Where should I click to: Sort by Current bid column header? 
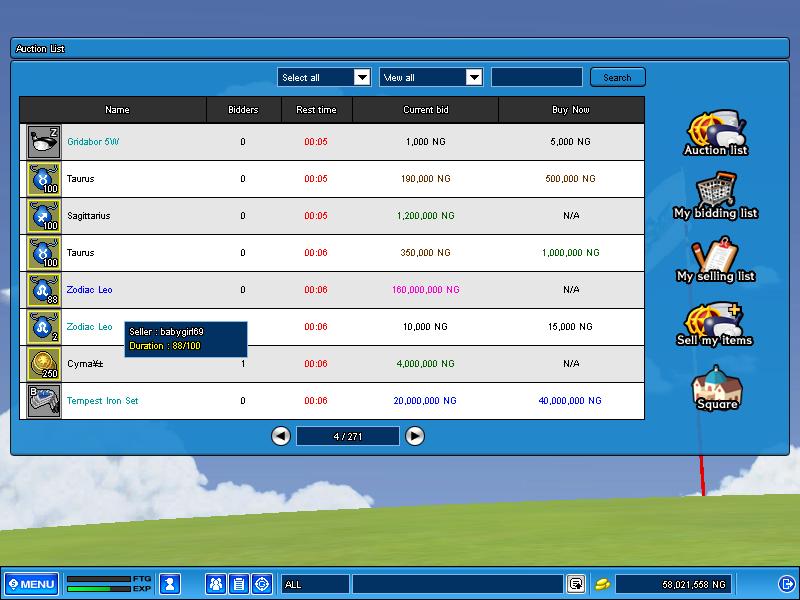tap(425, 110)
